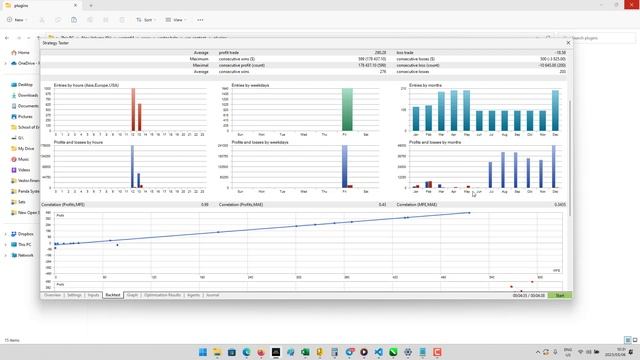Viewport: 640px width, 360px height.
Task: Open Videos in the navigation pane
Action: click(x=21, y=170)
